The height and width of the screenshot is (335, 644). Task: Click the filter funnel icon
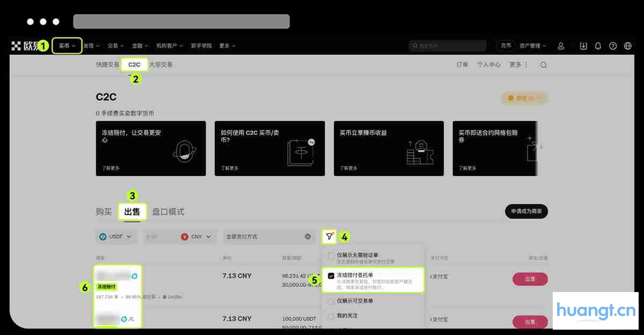coord(329,236)
